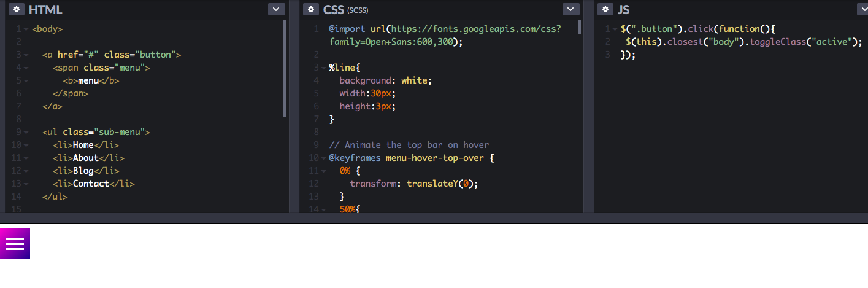Open CSS panel settings gear
This screenshot has width=868, height=288.
[x=311, y=9]
